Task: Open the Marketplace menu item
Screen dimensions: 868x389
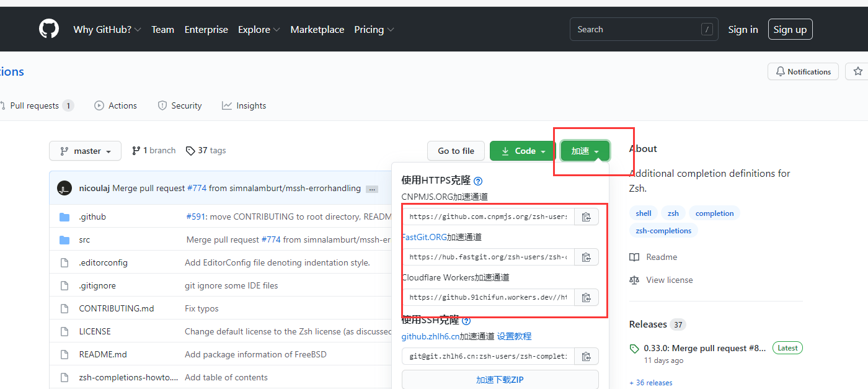Action: [317, 29]
